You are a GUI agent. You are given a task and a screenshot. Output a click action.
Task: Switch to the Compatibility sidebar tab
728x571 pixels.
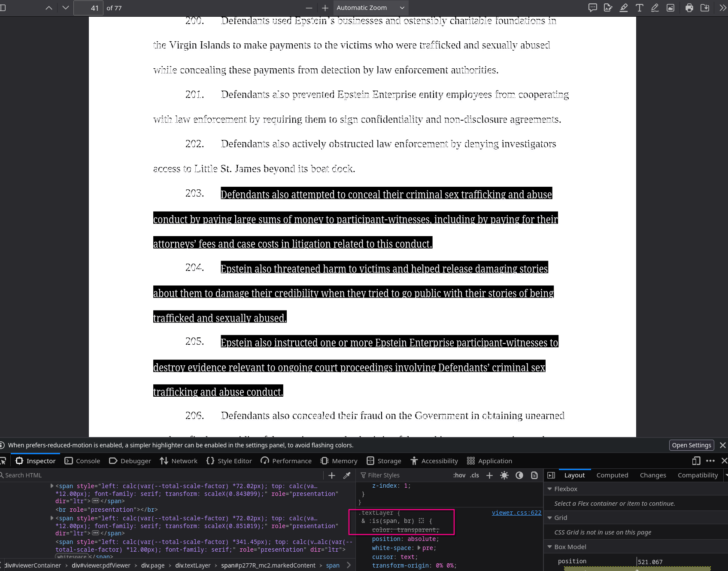point(698,475)
